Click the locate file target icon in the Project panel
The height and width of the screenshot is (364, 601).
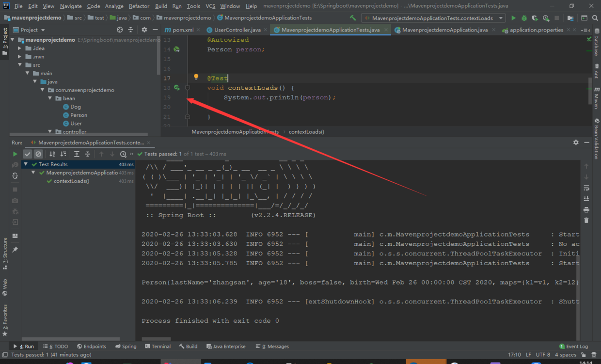click(x=120, y=30)
